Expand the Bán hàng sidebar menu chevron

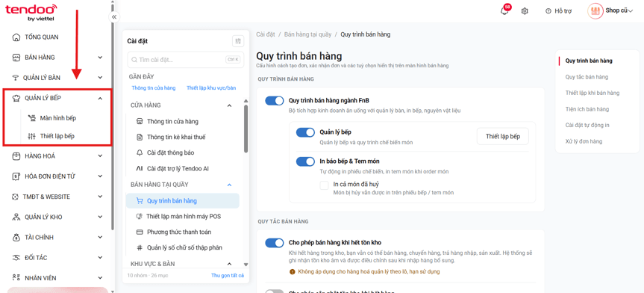pos(100,58)
